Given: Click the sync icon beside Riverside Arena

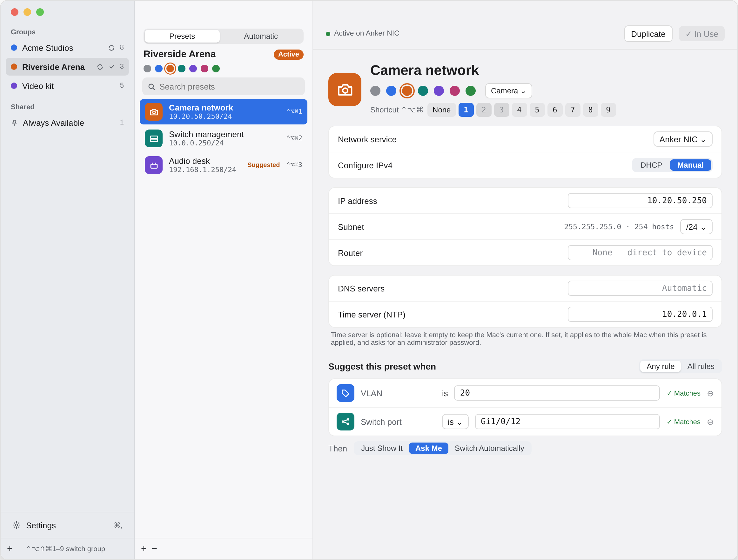Looking at the screenshot, I should click(100, 67).
